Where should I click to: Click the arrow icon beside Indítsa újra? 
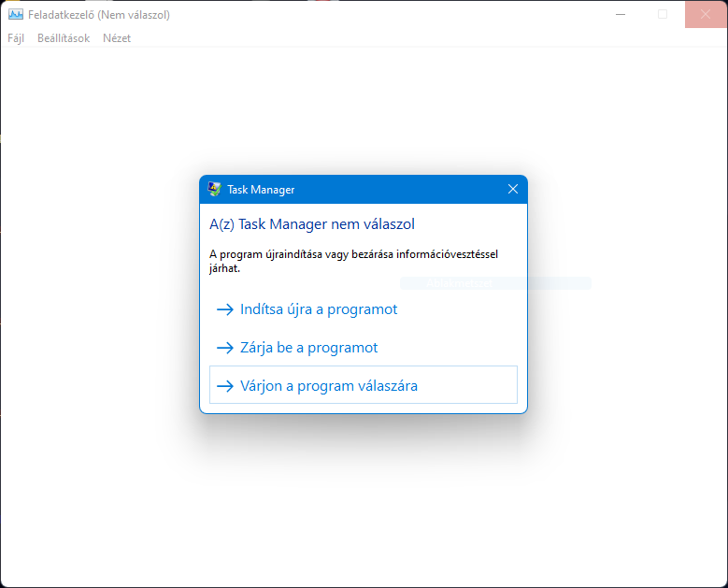[225, 309]
